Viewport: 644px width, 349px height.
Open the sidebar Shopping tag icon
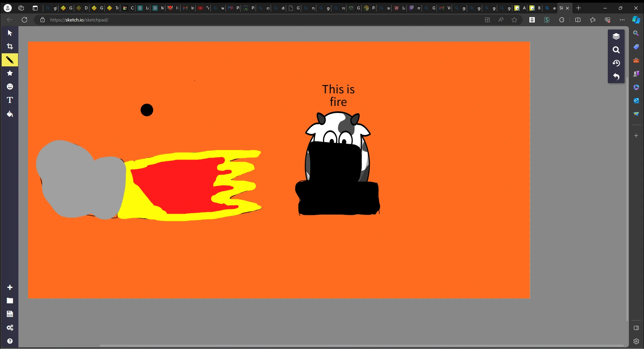pos(636,47)
